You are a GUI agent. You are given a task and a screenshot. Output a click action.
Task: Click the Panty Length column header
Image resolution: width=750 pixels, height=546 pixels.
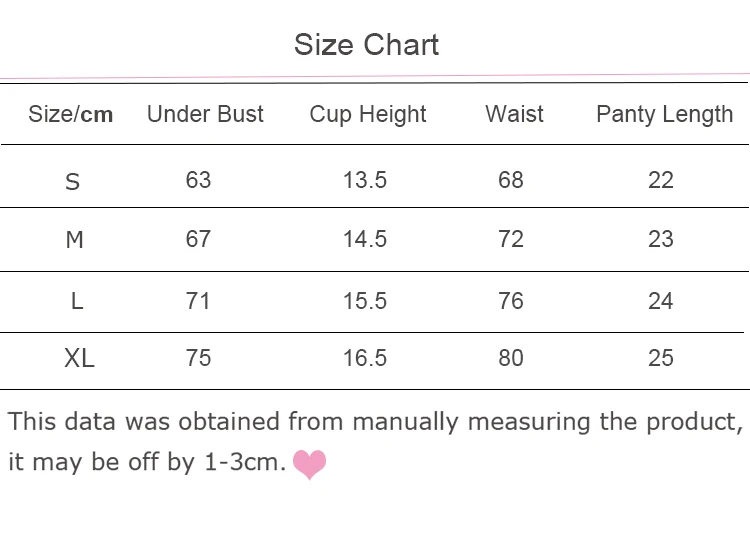pyautogui.click(x=664, y=114)
